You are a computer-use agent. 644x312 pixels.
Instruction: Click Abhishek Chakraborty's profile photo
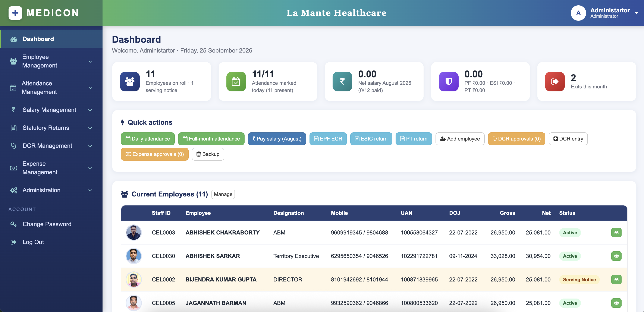coord(134,233)
